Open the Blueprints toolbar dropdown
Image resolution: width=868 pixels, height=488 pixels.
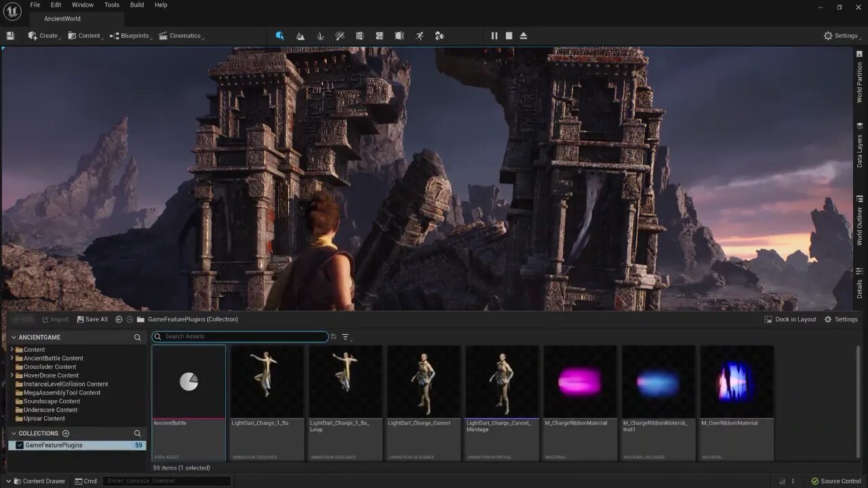(x=130, y=36)
